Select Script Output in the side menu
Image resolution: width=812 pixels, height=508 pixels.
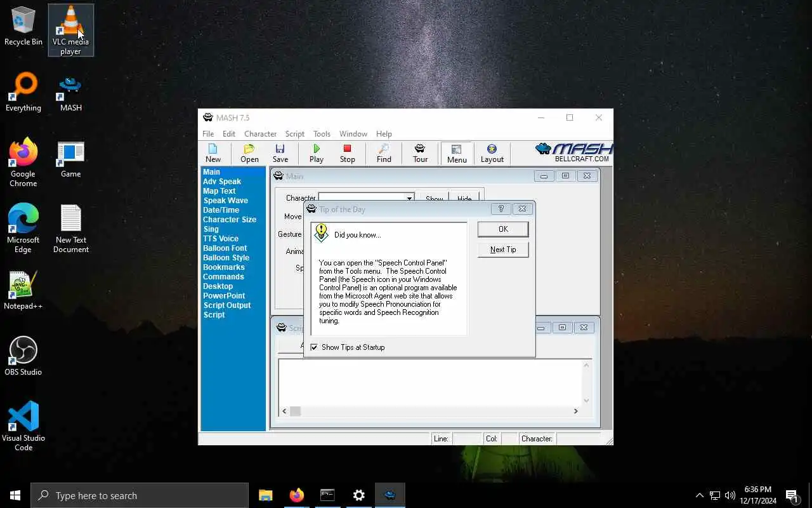[227, 305]
